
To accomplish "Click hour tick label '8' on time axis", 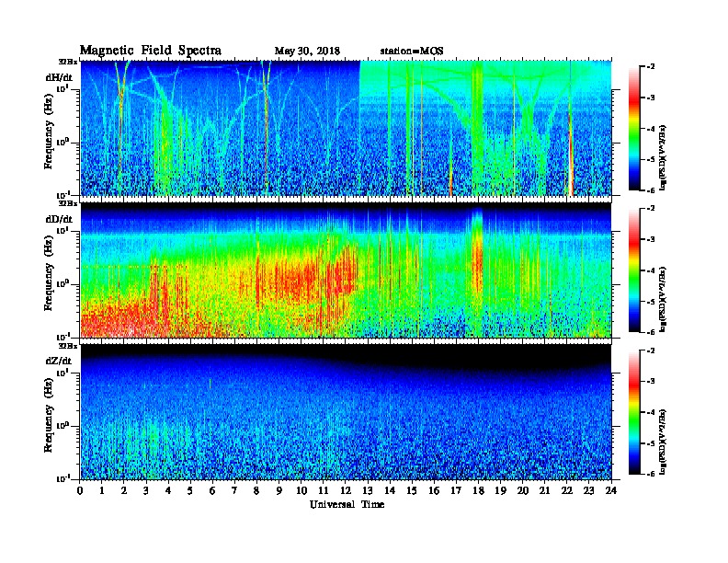I will click(x=257, y=490).
